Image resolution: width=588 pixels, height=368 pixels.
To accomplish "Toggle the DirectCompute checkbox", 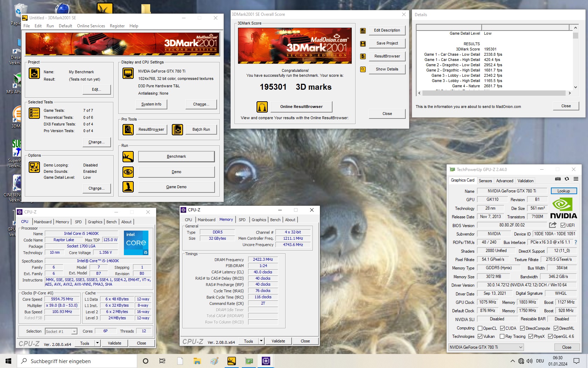I will pyautogui.click(x=522, y=328).
